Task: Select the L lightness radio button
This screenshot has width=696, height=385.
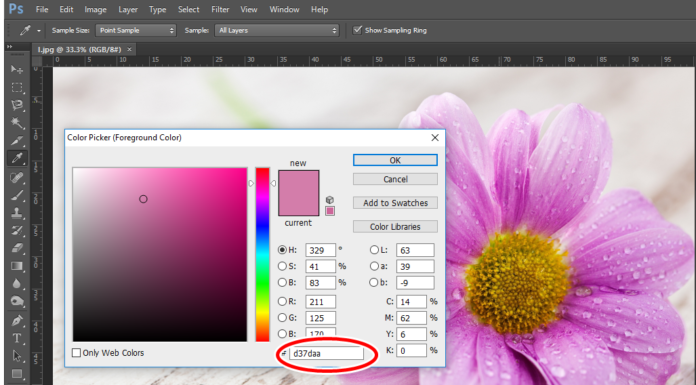Action: [374, 250]
